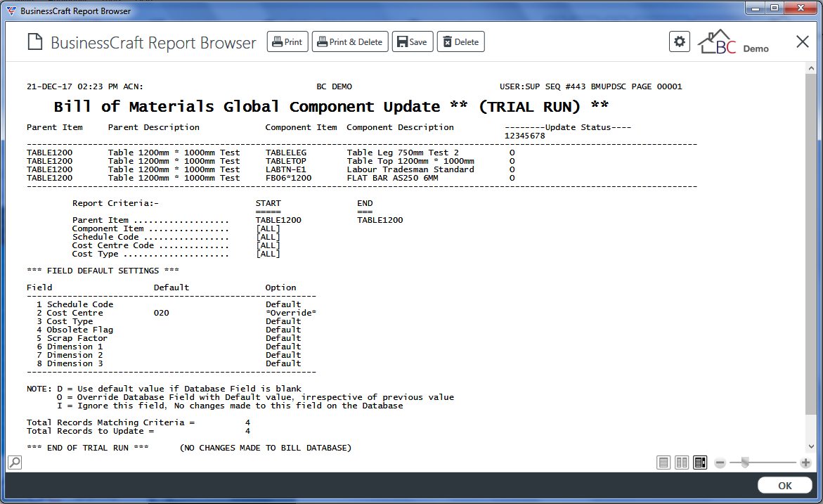Click Print & Delete button
This screenshot has height=504, width=823.
pos(350,42)
